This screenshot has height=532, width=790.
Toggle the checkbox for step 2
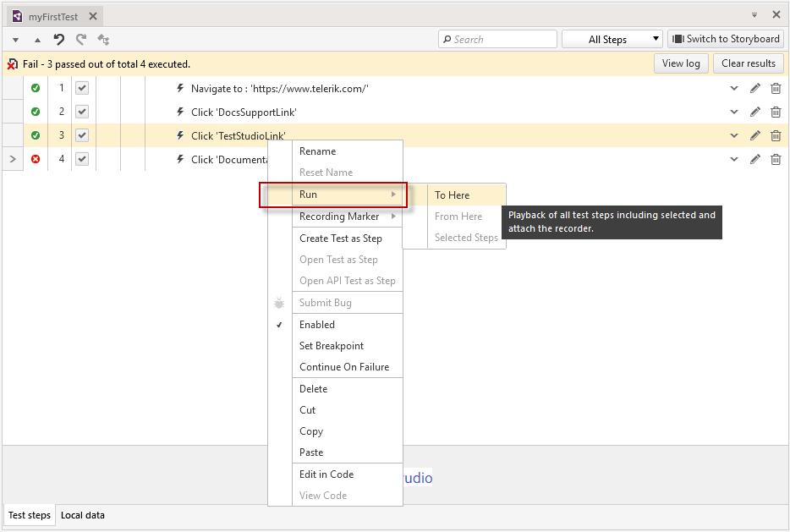(82, 112)
